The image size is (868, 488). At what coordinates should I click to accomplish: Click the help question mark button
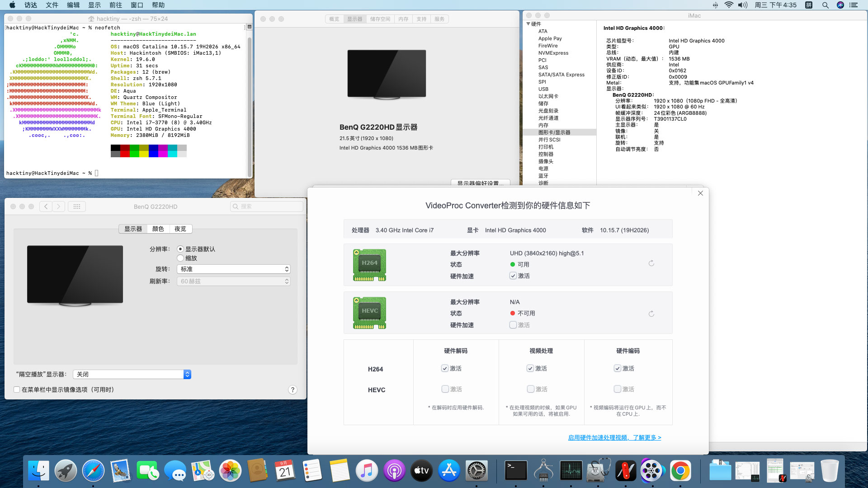(292, 390)
